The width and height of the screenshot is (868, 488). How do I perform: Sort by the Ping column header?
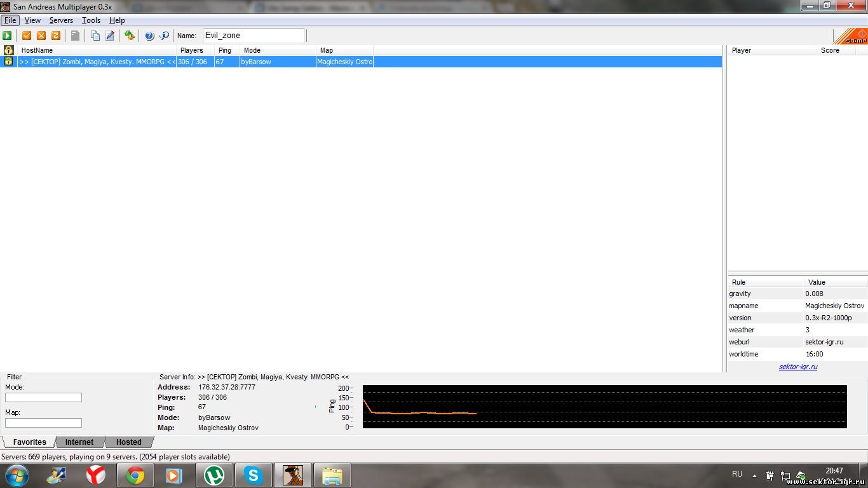227,50
